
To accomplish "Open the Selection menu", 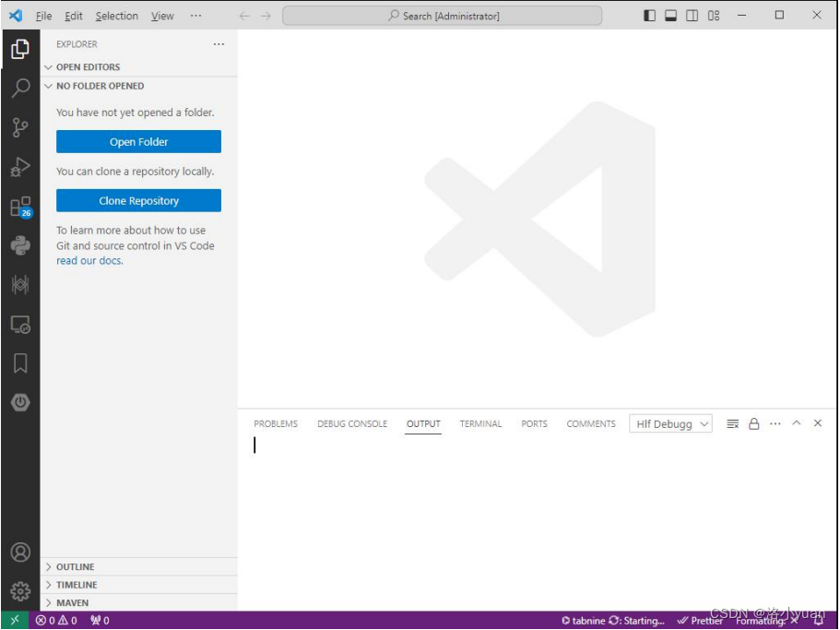I will [117, 16].
